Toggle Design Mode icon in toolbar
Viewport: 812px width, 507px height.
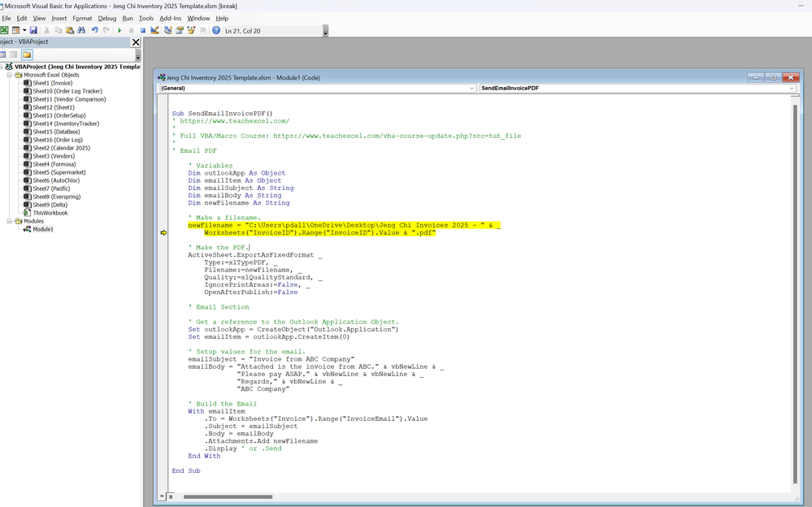pyautogui.click(x=155, y=30)
